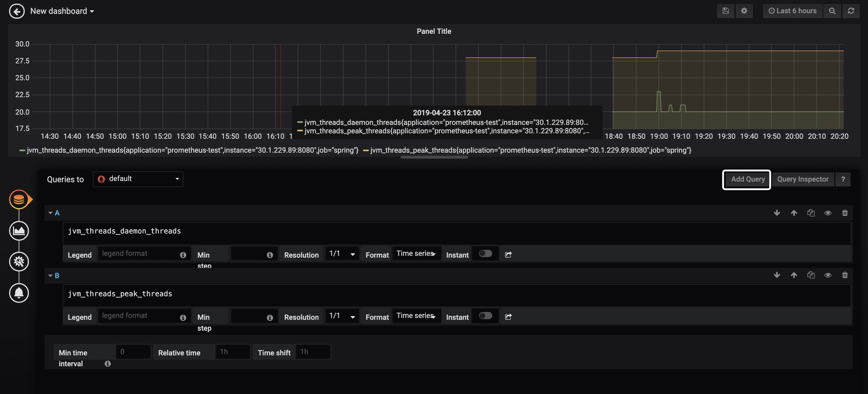868x394 pixels.
Task: Move query B up using the arrow icon
Action: coord(794,275)
